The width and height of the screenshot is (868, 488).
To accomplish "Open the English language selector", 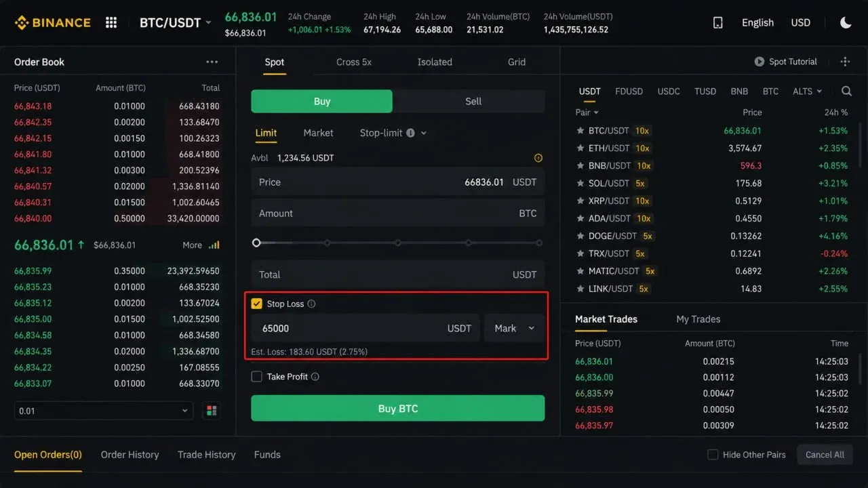I will pyautogui.click(x=757, y=22).
